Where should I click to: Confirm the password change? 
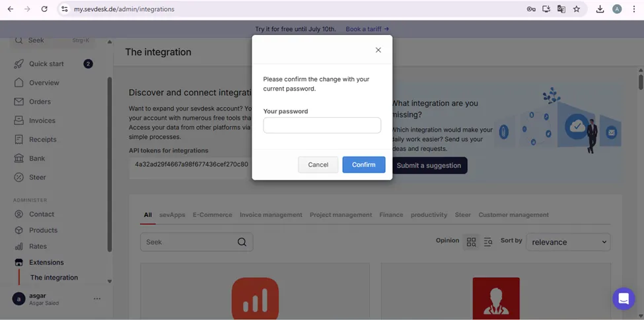point(364,165)
